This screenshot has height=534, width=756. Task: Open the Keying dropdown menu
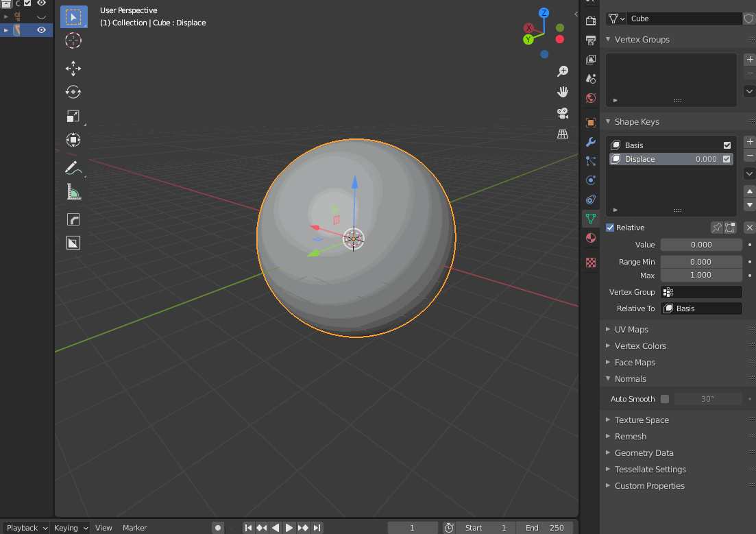pyautogui.click(x=71, y=528)
